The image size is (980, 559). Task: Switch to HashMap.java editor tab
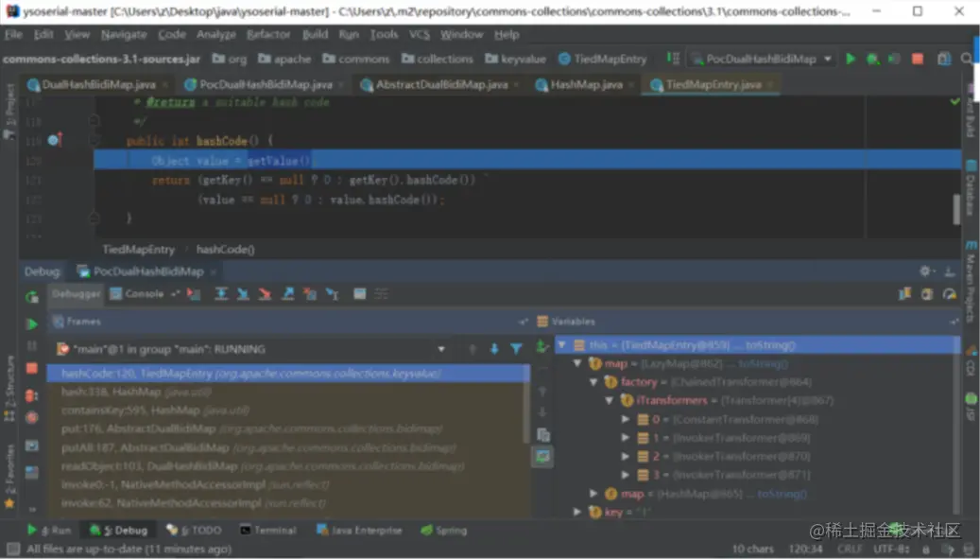coord(586,84)
